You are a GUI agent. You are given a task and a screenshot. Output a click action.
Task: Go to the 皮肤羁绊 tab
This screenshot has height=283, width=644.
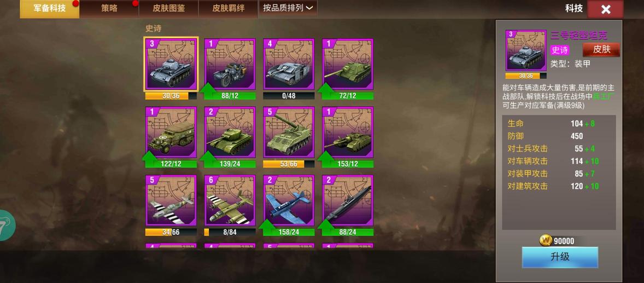coord(229,8)
